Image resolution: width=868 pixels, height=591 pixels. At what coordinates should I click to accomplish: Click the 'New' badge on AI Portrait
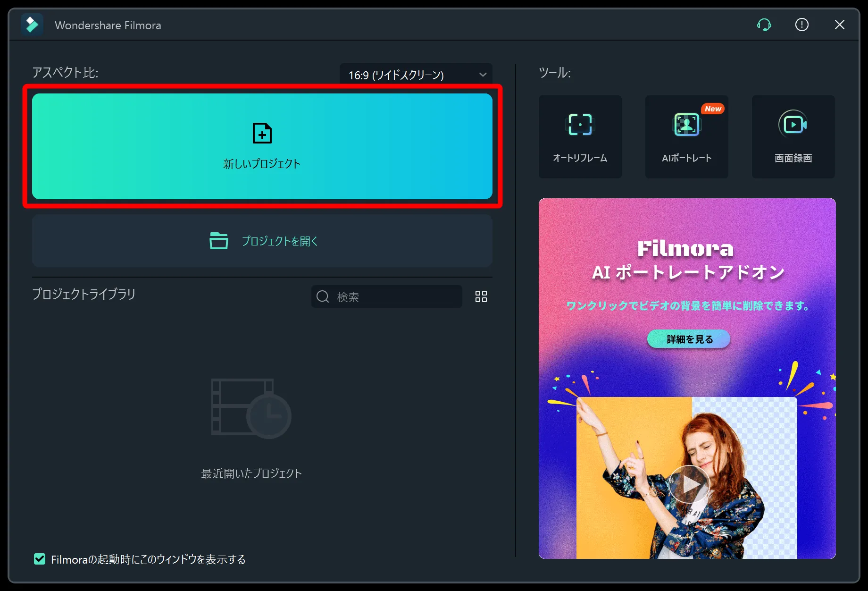(713, 109)
